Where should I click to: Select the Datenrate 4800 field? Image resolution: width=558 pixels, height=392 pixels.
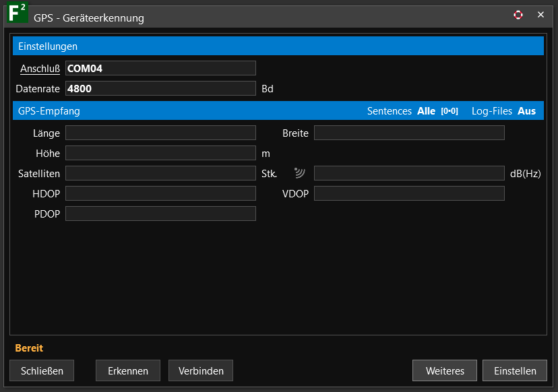pyautogui.click(x=160, y=89)
